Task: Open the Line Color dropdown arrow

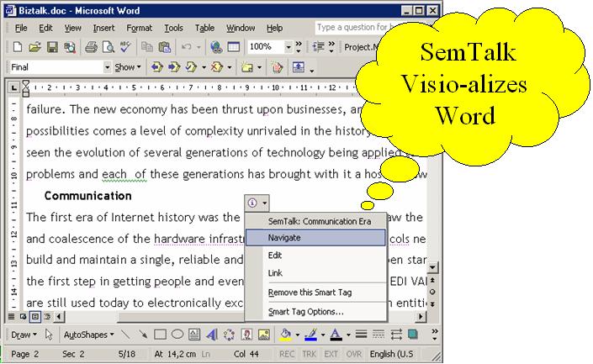Action: (323, 335)
